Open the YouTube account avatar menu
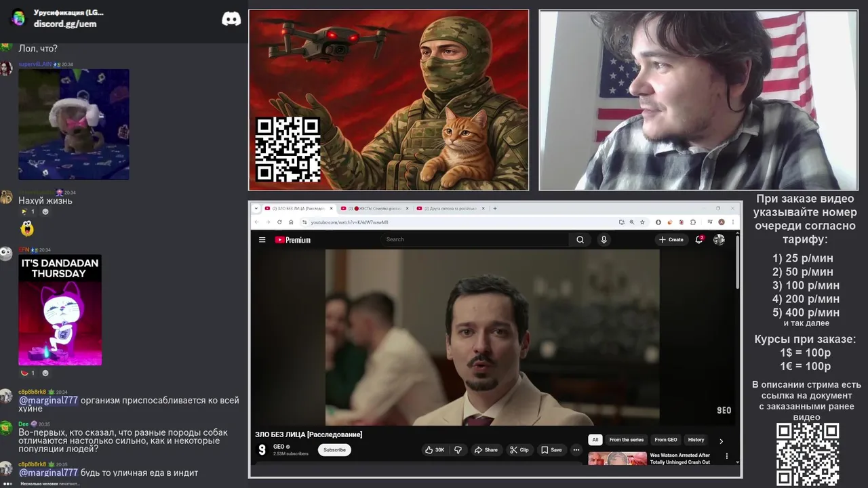Viewport: 868px width, 488px height. pyautogui.click(x=719, y=239)
